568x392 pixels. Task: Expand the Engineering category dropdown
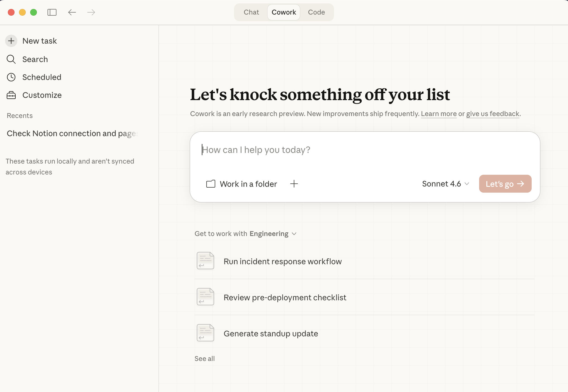[x=273, y=234]
